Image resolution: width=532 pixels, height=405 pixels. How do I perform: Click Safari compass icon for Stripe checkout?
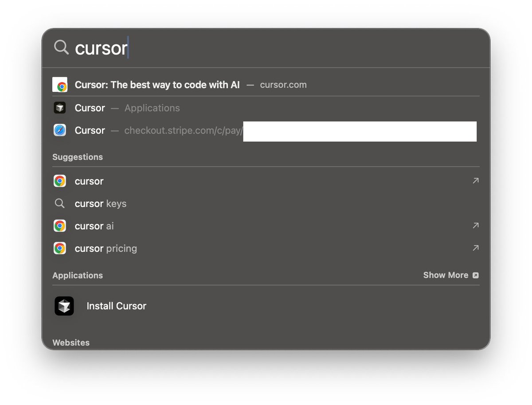(x=60, y=130)
